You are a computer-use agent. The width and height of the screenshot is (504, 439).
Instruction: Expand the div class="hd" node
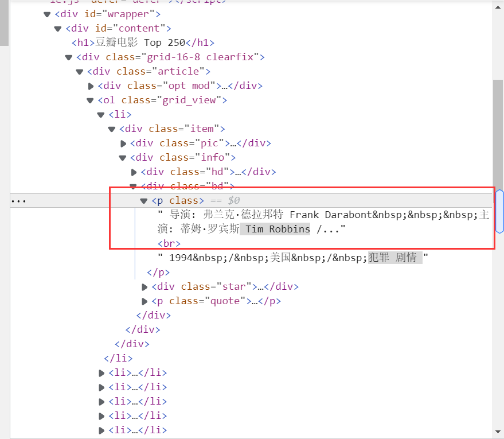[134, 172]
